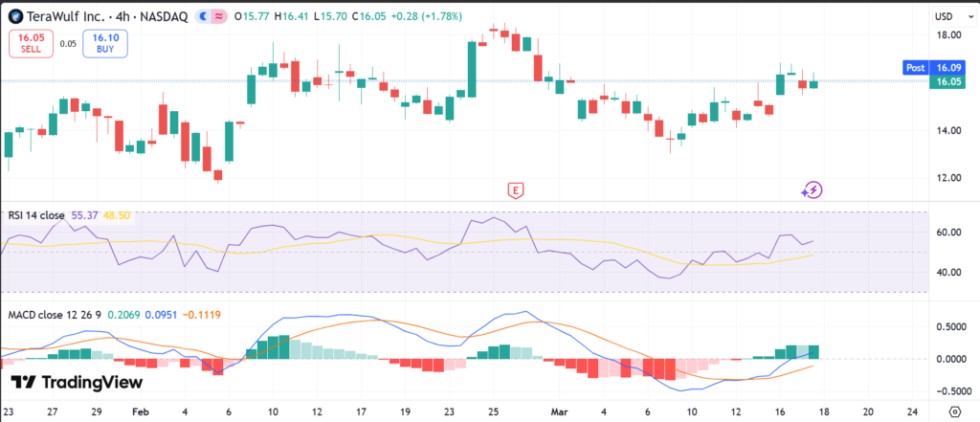
Task: Click the 40.00 RSI axis label
Action: 948,272
